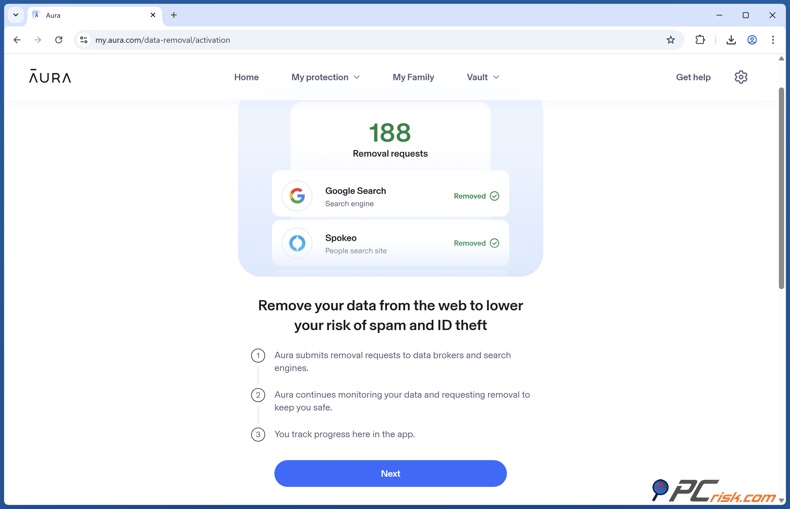Open the Chrome profile icon
The width and height of the screenshot is (790, 509).
click(x=752, y=40)
